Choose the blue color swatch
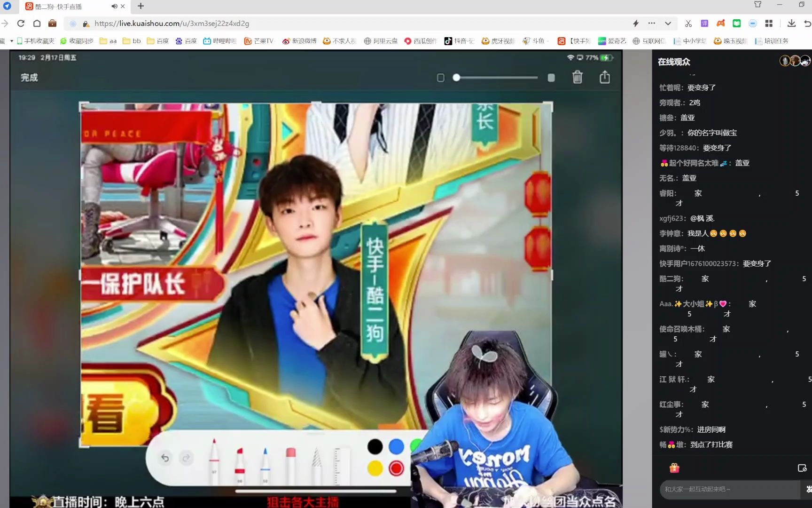 [x=397, y=447]
